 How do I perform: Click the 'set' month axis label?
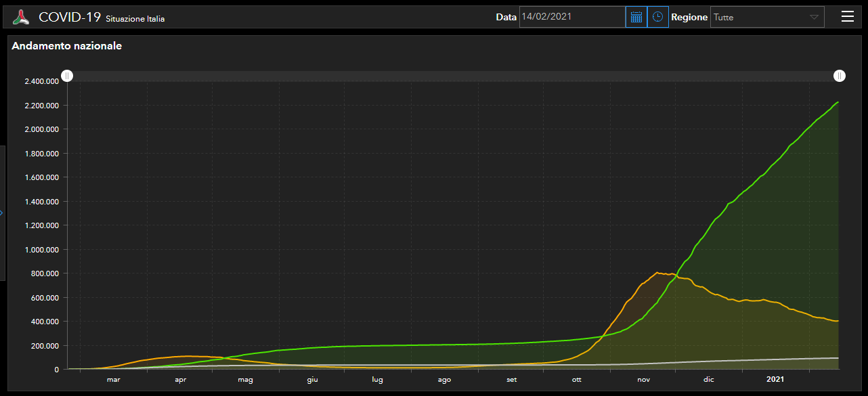click(x=511, y=380)
